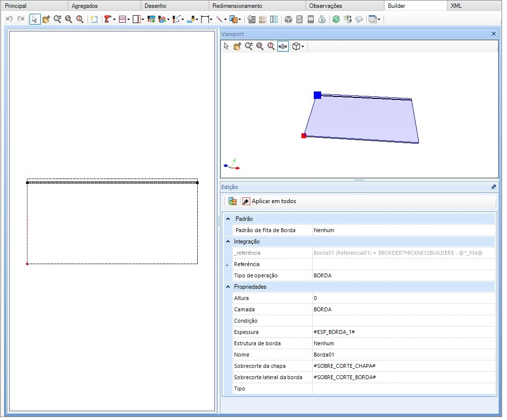
Task: Click the yellow down-arrow layer icon
Action: [191, 19]
